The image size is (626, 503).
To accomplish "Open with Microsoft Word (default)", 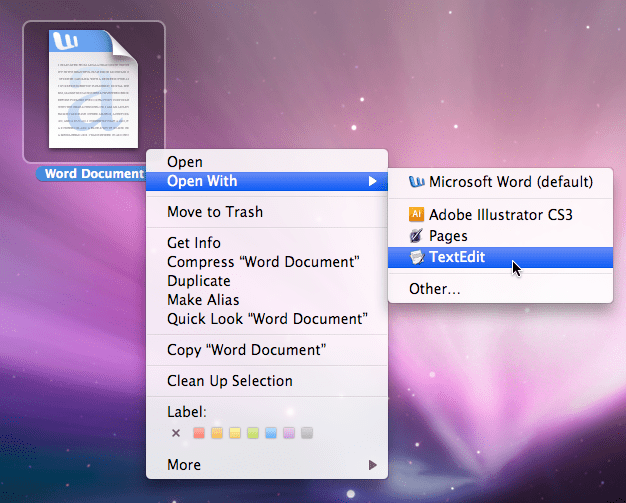I will coord(500,182).
